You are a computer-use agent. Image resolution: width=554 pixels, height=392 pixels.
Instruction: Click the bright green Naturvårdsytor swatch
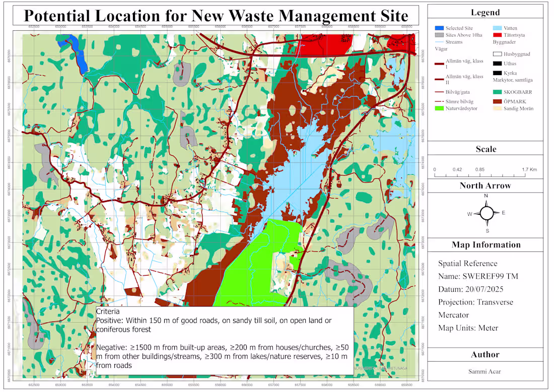click(x=439, y=108)
